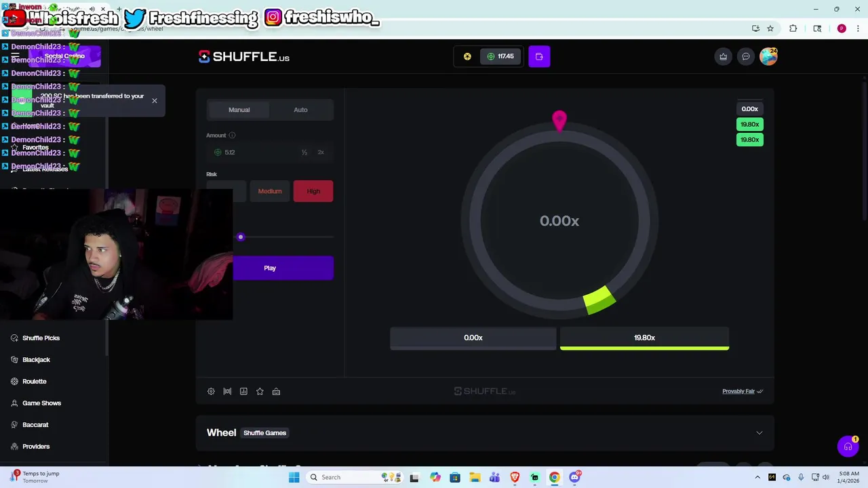
Task: Click the Shuffle.us logo
Action: click(x=244, y=57)
